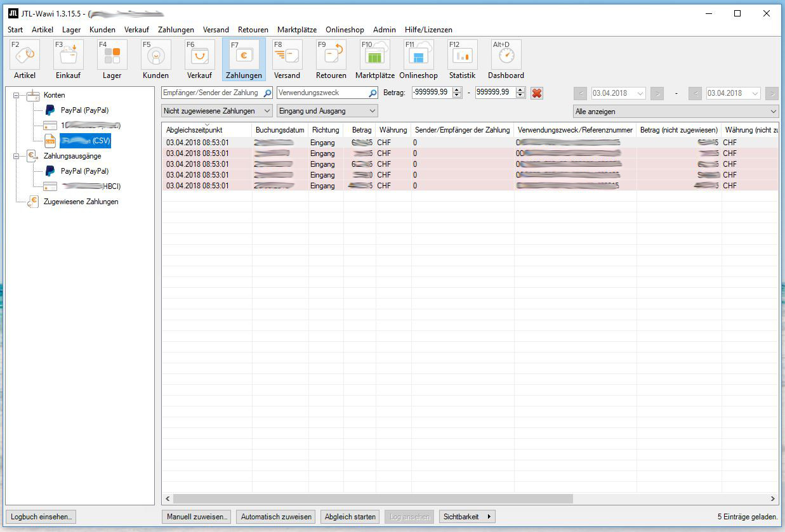This screenshot has height=532, width=785.
Task: Open the Artikel (F2) toolbar icon
Action: click(x=25, y=60)
